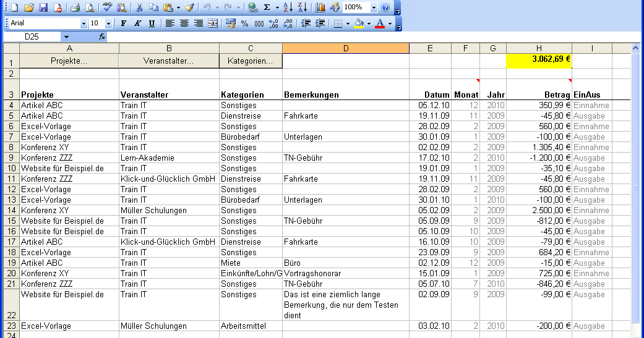Click the Kategorien... button
The width and height of the screenshot is (644, 338).
click(x=250, y=61)
